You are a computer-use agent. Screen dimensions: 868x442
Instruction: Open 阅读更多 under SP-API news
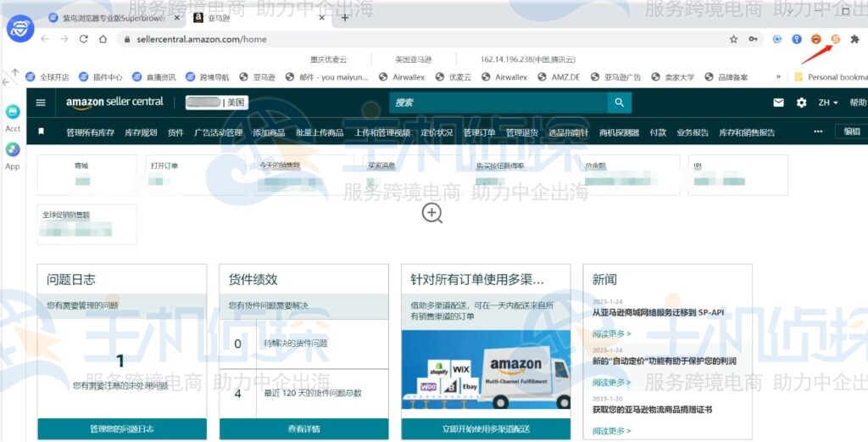(612, 333)
